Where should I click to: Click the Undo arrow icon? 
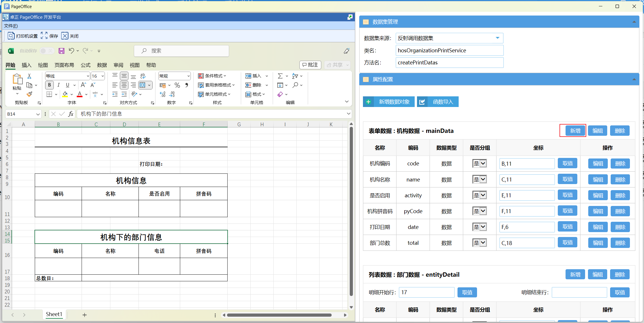[71, 51]
